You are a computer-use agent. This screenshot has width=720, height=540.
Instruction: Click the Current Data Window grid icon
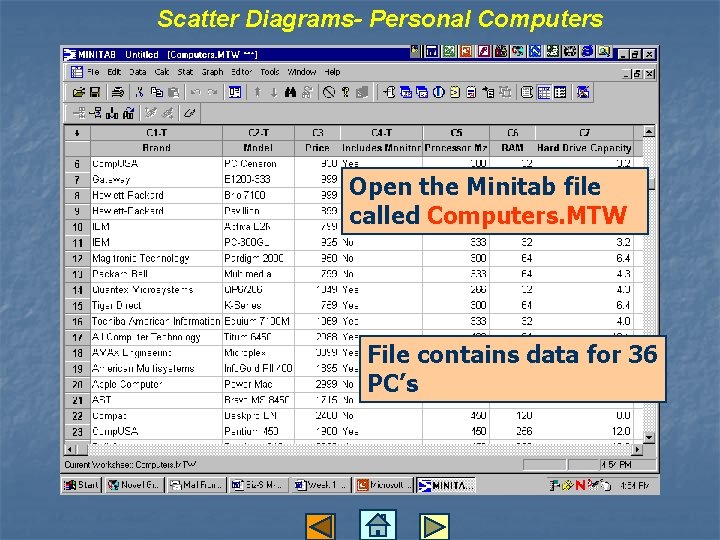click(x=544, y=93)
